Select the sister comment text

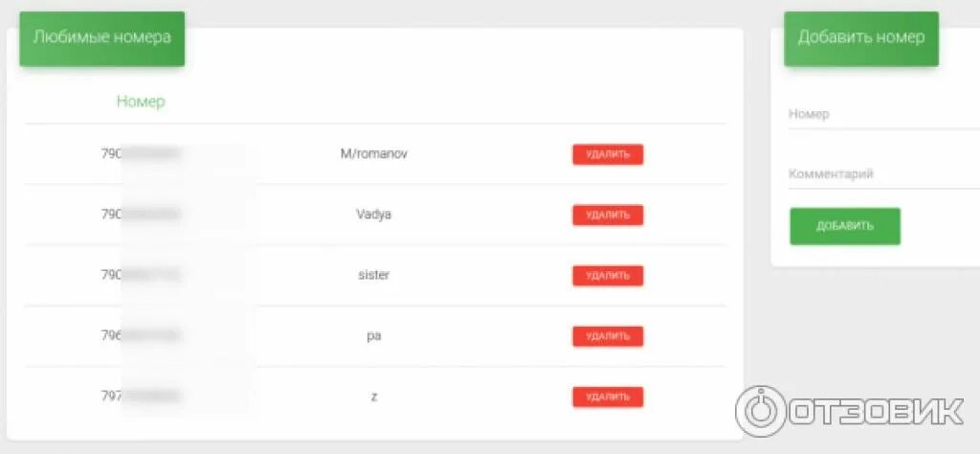pos(374,275)
